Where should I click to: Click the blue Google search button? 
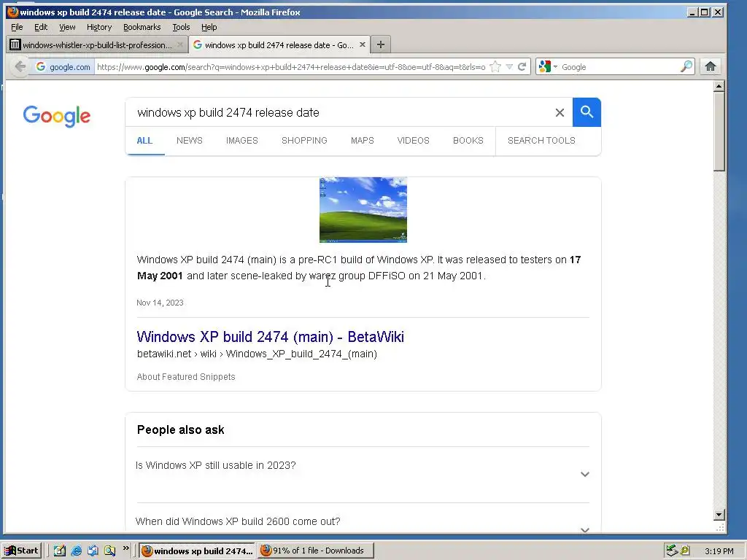click(587, 112)
